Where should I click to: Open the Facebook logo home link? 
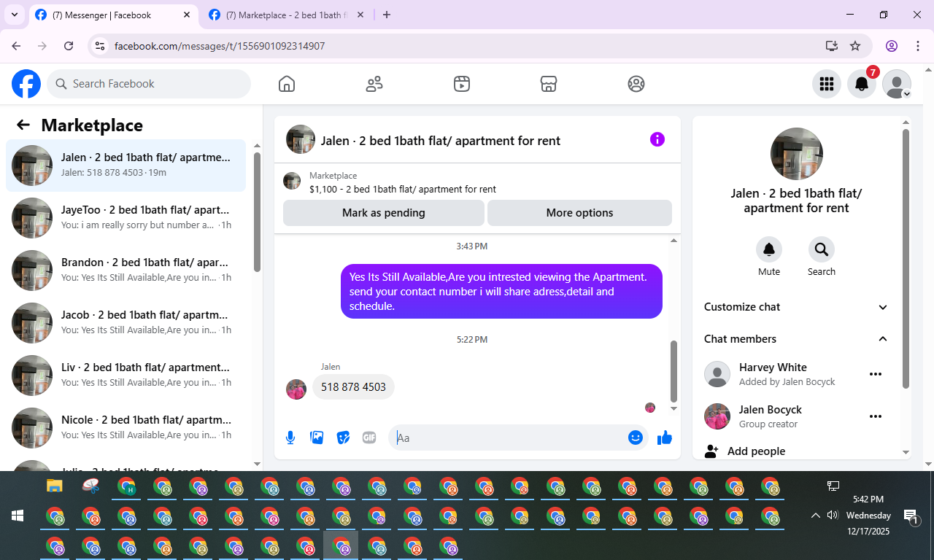[x=26, y=84]
